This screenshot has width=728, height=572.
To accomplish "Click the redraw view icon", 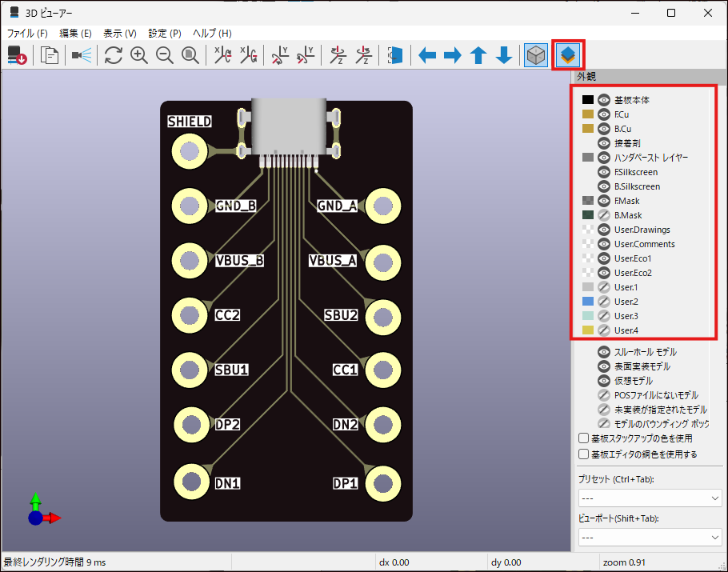I will point(114,55).
